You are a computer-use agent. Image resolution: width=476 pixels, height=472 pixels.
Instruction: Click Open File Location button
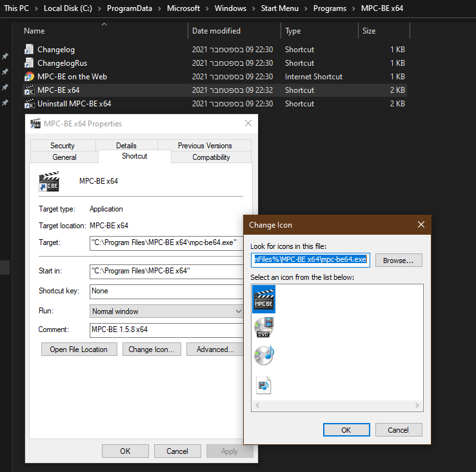pyautogui.click(x=79, y=349)
